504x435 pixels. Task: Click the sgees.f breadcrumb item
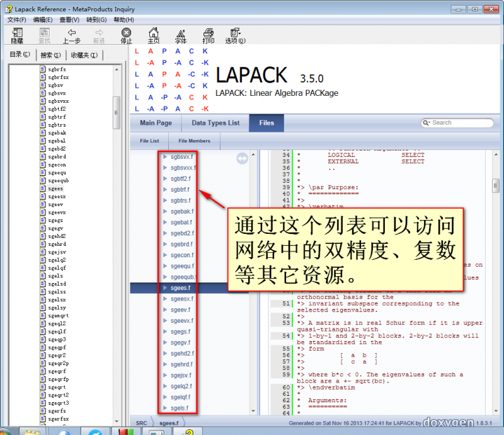[169, 423]
